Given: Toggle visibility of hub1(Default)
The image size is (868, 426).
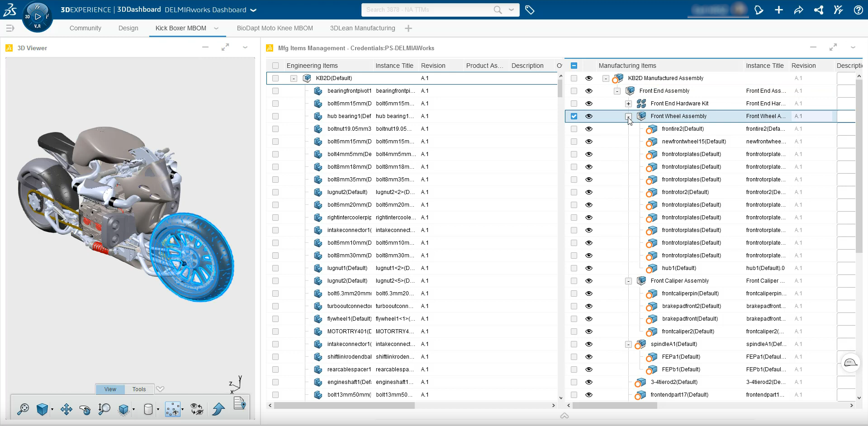Looking at the screenshot, I should 588,268.
